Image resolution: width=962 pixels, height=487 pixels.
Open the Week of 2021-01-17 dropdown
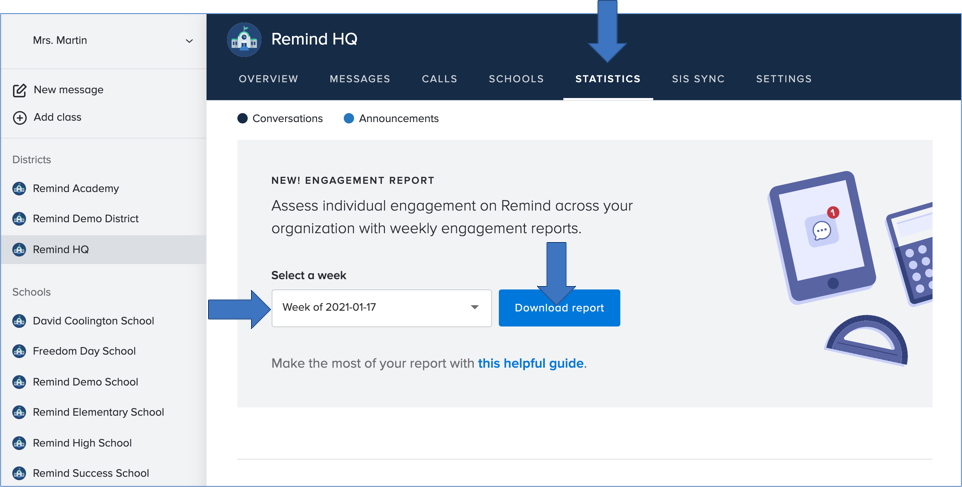pyautogui.click(x=382, y=308)
